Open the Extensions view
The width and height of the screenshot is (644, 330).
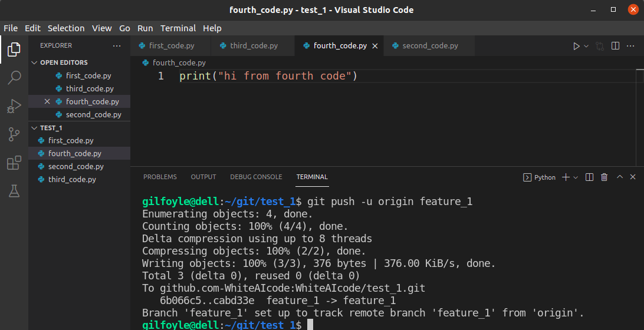point(14,163)
